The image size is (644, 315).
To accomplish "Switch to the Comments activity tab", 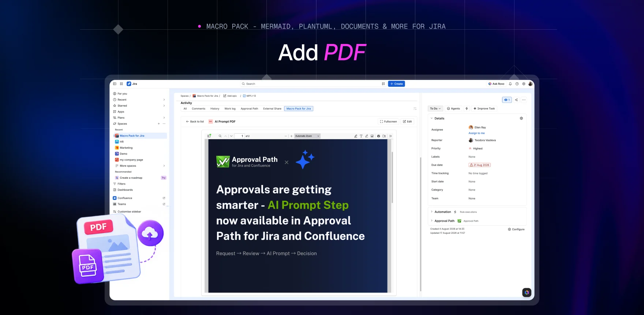I will click(199, 109).
